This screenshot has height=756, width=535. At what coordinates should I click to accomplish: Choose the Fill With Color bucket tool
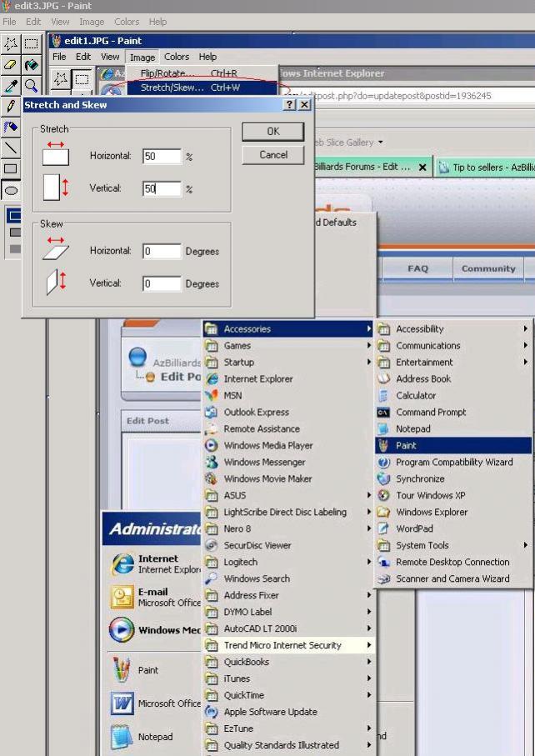[32, 65]
